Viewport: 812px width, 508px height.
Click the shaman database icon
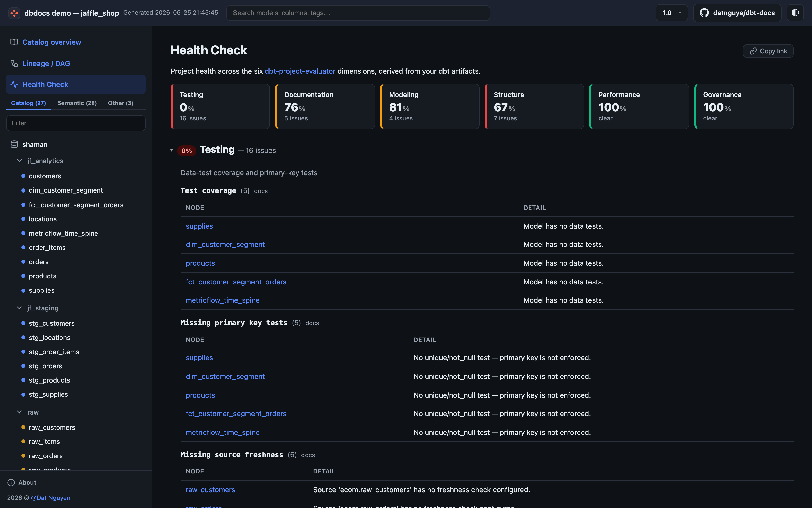(x=14, y=145)
